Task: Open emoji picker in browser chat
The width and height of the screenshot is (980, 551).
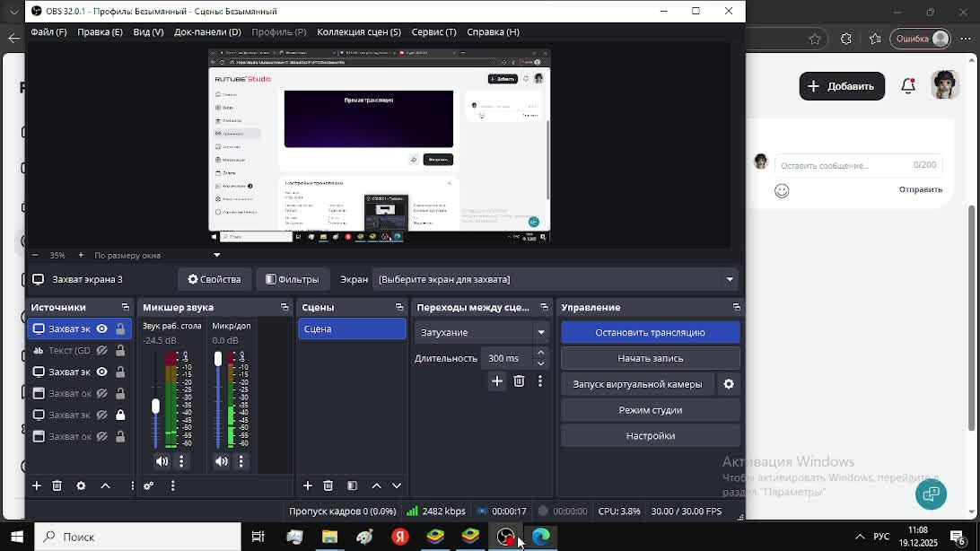Action: [782, 190]
